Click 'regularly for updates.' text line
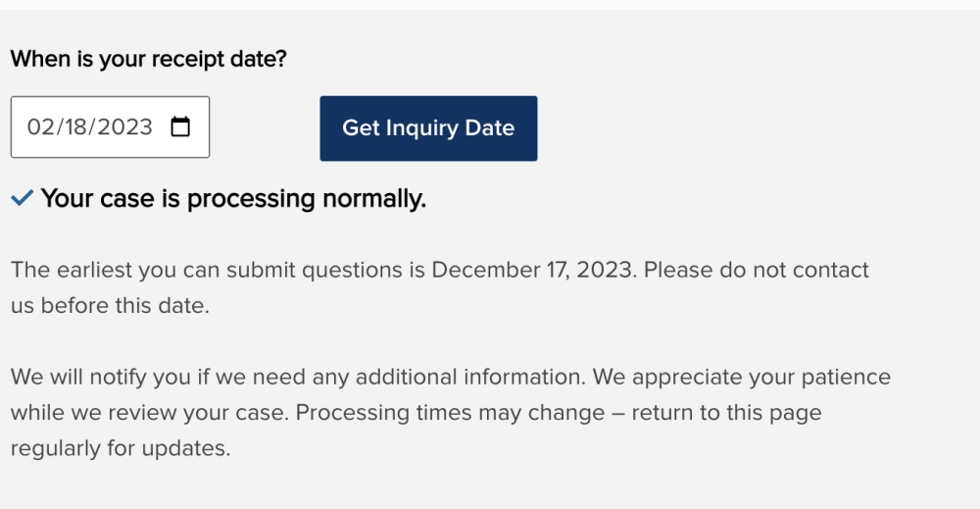This screenshot has height=509, width=980. [121, 448]
